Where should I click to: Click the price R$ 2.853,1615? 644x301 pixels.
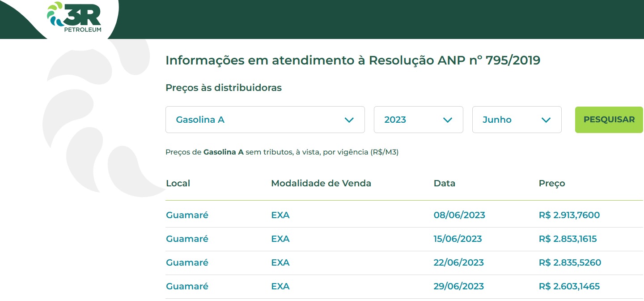click(568, 239)
